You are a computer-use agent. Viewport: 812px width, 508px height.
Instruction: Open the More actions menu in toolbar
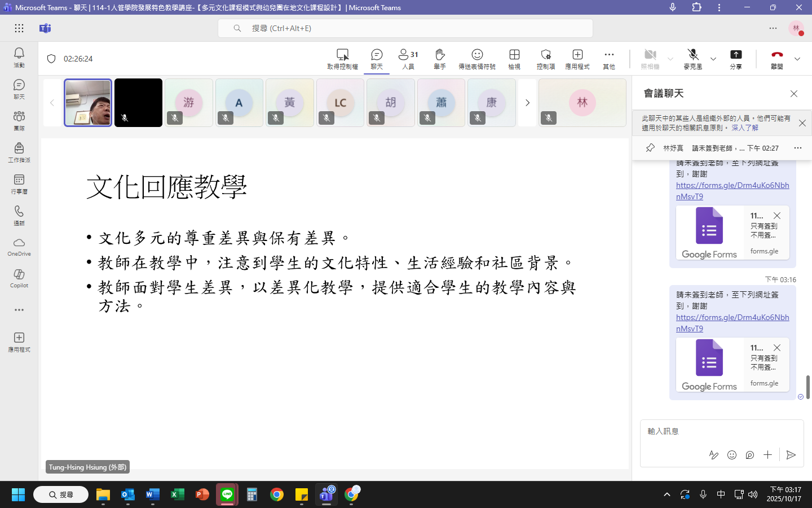(x=609, y=58)
